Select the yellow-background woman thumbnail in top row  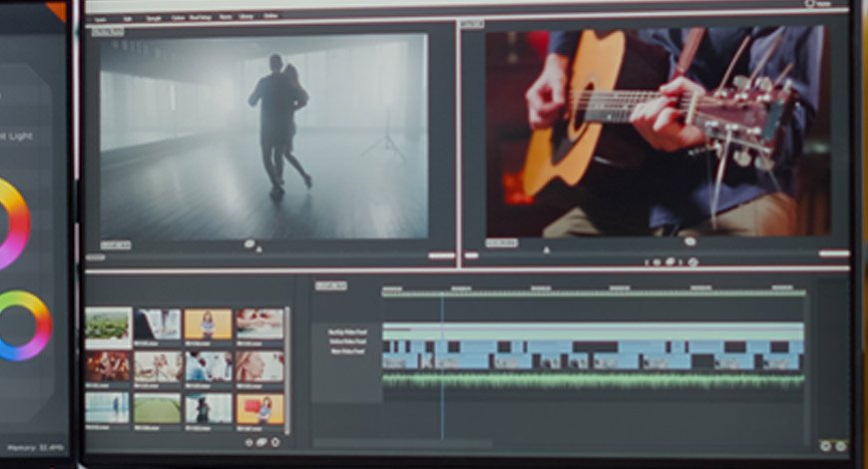208,323
